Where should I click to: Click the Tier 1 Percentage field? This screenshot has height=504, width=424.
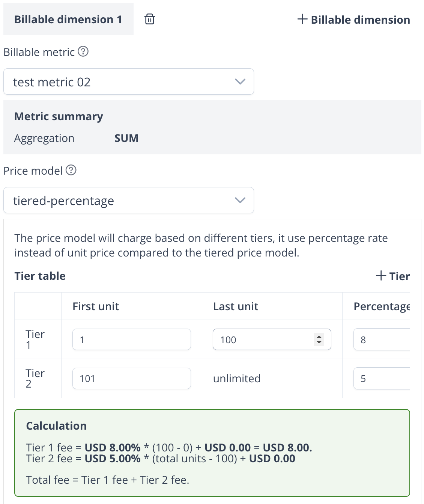[x=382, y=340]
